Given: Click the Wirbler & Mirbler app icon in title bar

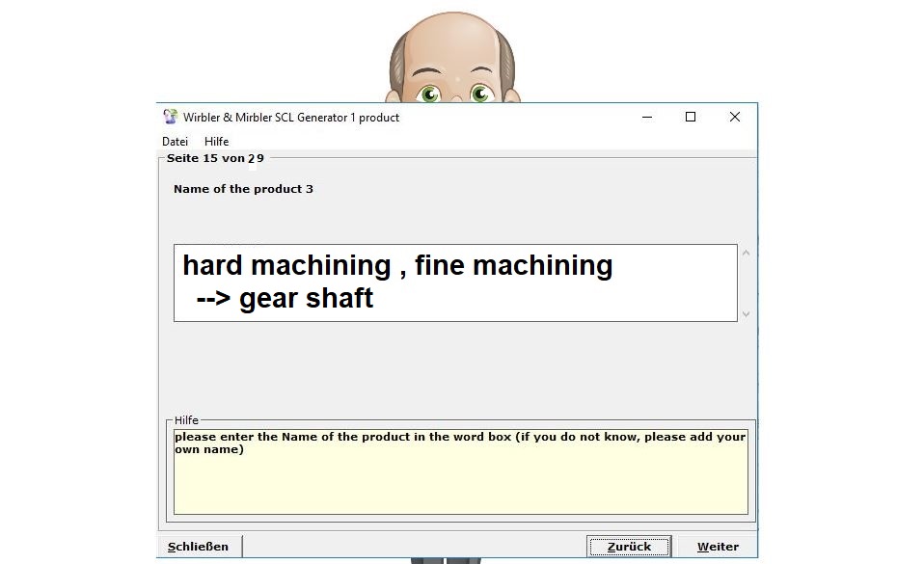Looking at the screenshot, I should click(x=171, y=117).
